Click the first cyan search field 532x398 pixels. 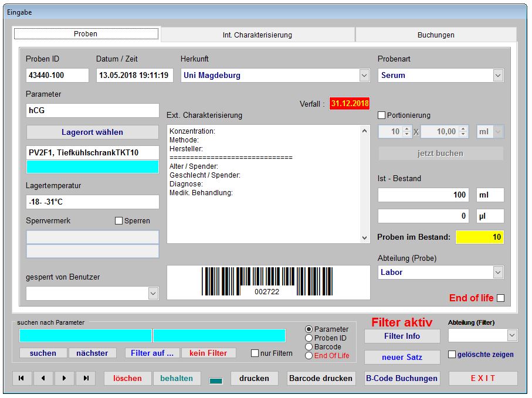[x=86, y=336]
